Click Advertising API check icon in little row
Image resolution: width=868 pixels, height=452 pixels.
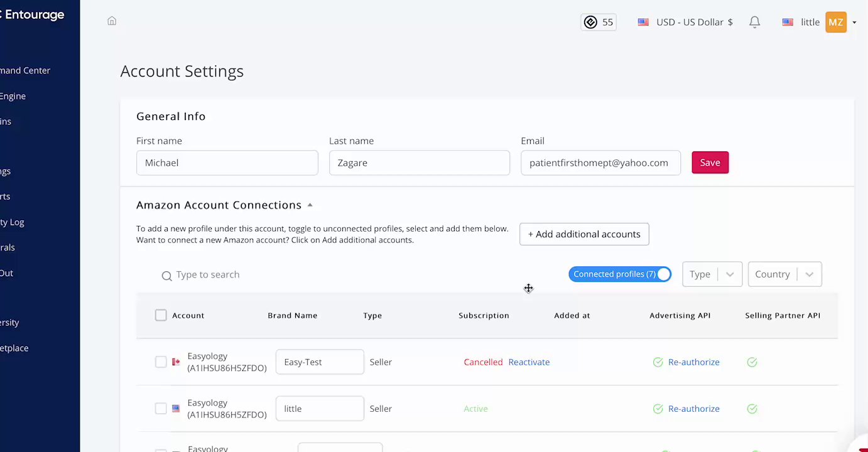tap(658, 409)
